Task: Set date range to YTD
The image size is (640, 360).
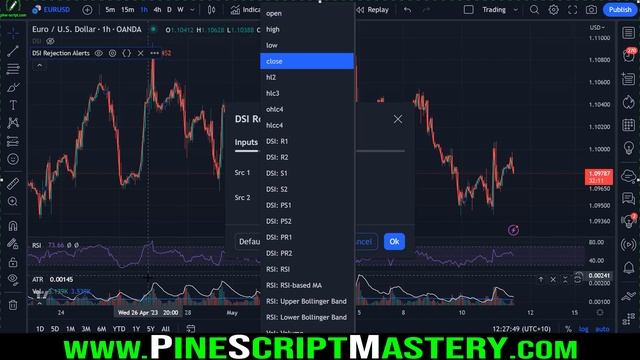Action: coord(119,329)
